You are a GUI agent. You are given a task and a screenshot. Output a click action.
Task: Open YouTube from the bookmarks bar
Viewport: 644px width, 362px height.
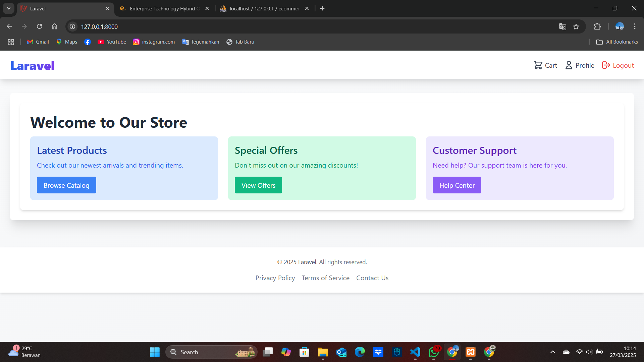112,42
